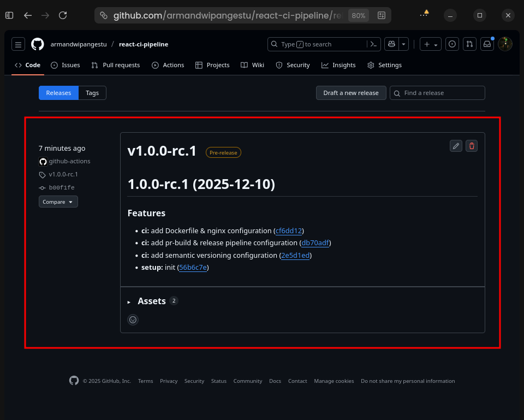Open the pull requests icon in the header
524x420 pixels.
pyautogui.click(x=469, y=44)
